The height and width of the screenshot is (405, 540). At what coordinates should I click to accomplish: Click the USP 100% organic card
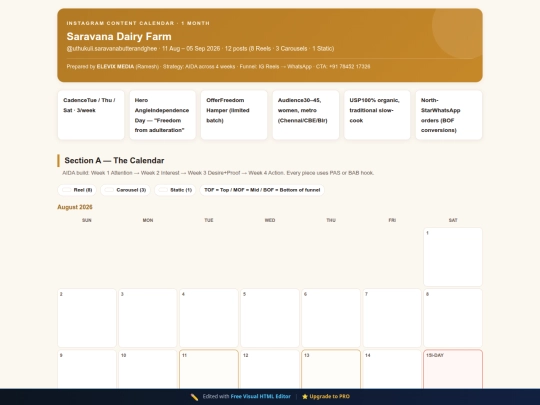(x=377, y=115)
